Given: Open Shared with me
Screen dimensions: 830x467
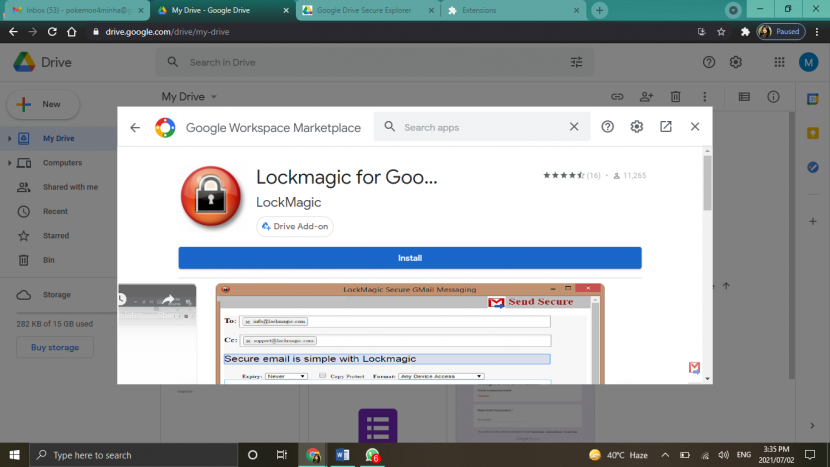Looking at the screenshot, I should 70,187.
